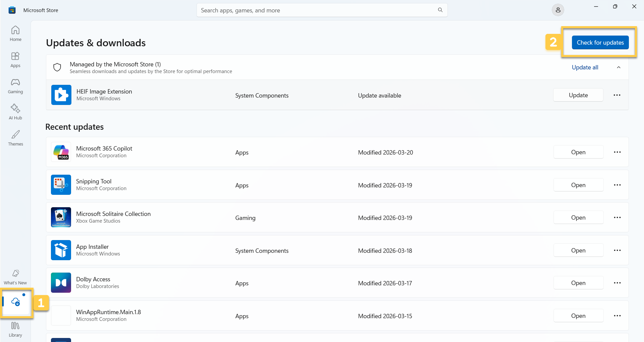Click the Microsoft Store logo icon

coord(12,10)
